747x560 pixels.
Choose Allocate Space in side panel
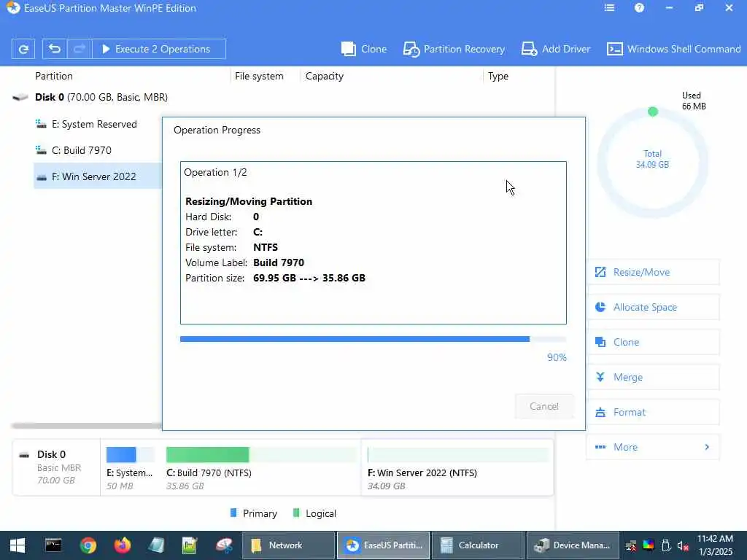(x=653, y=307)
